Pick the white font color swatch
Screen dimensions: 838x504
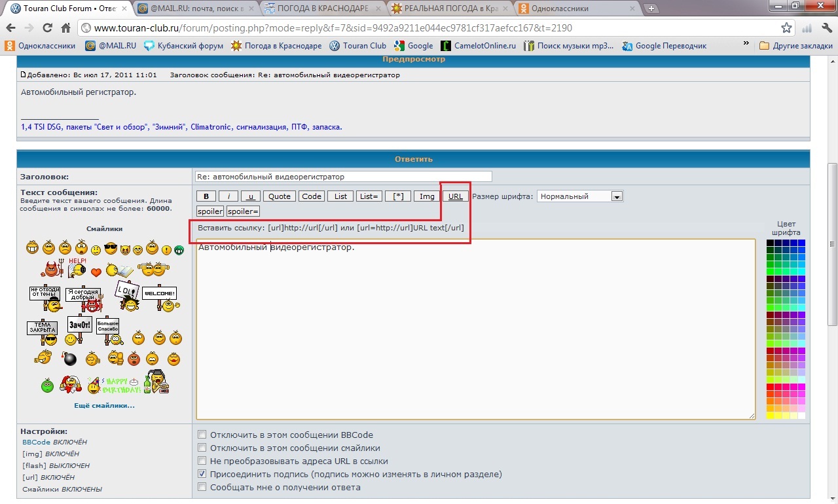pos(801,415)
